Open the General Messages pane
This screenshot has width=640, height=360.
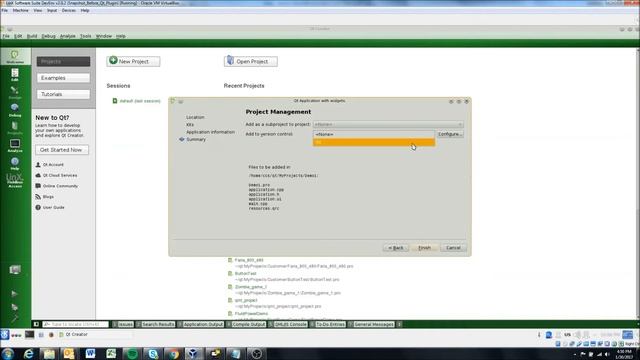pyautogui.click(x=371, y=324)
